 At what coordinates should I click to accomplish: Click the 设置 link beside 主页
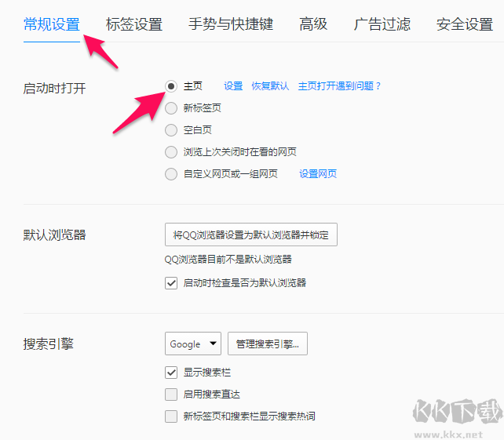233,86
